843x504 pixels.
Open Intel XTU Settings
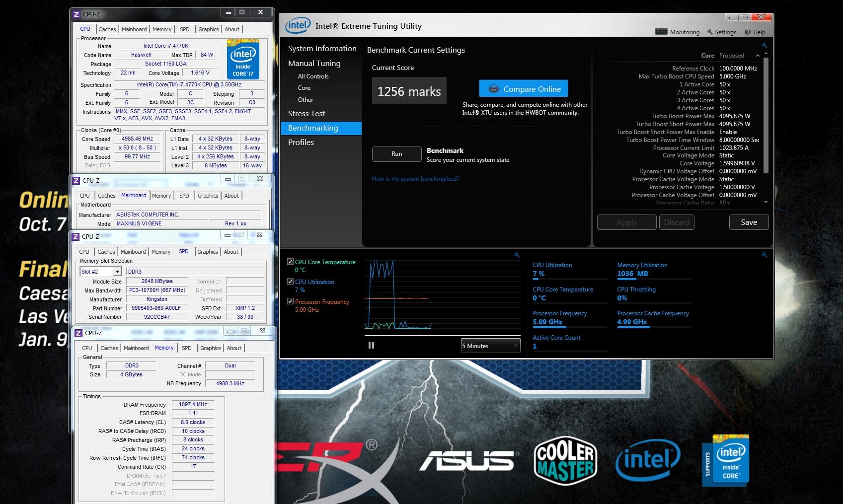(x=722, y=32)
